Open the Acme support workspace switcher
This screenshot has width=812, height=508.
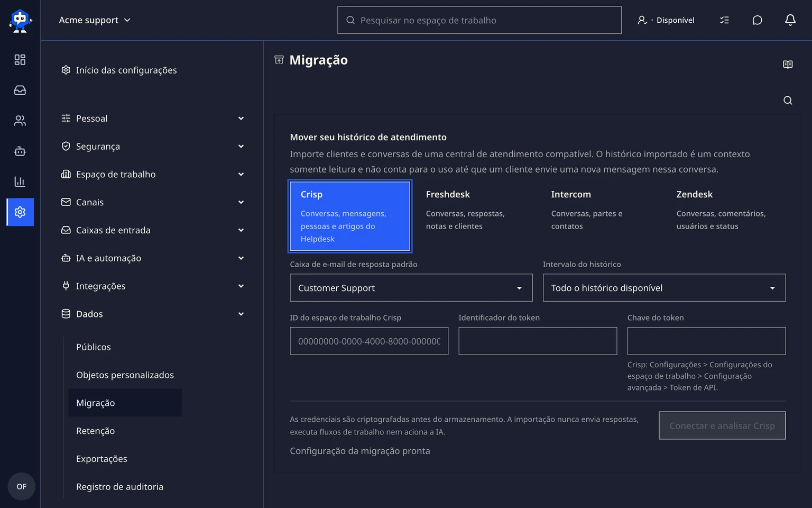(95, 20)
